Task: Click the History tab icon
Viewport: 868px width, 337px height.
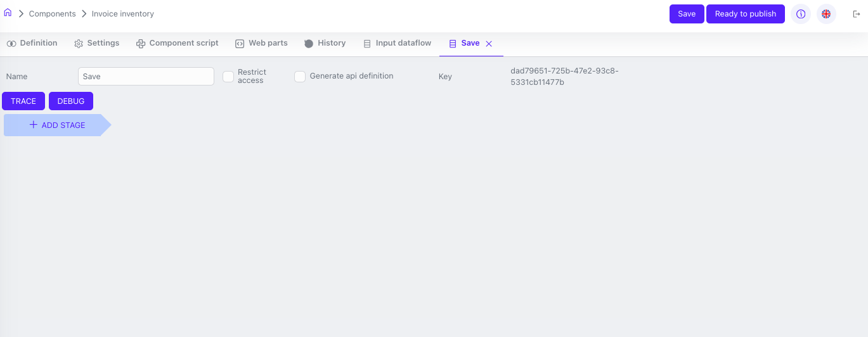Action: [x=309, y=44]
